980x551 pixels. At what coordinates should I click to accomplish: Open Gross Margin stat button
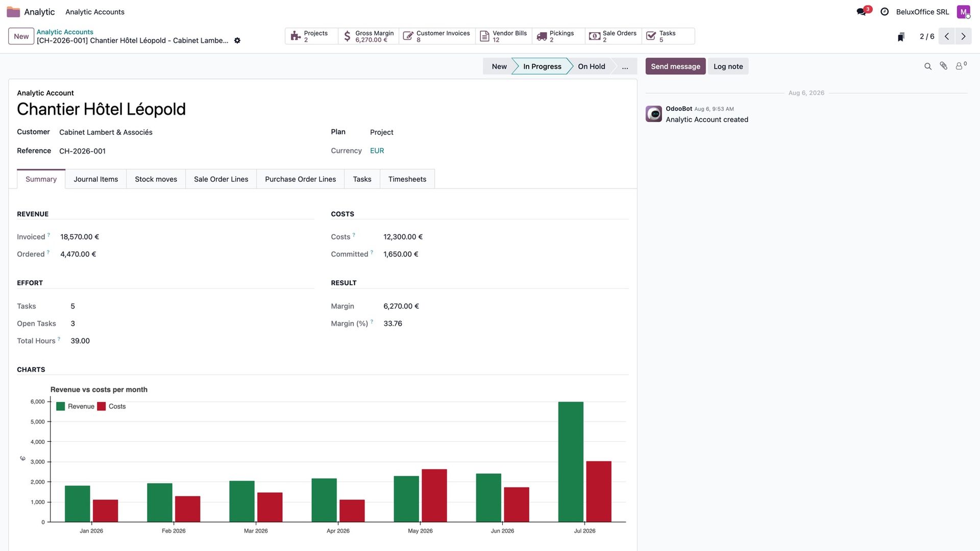(x=369, y=36)
